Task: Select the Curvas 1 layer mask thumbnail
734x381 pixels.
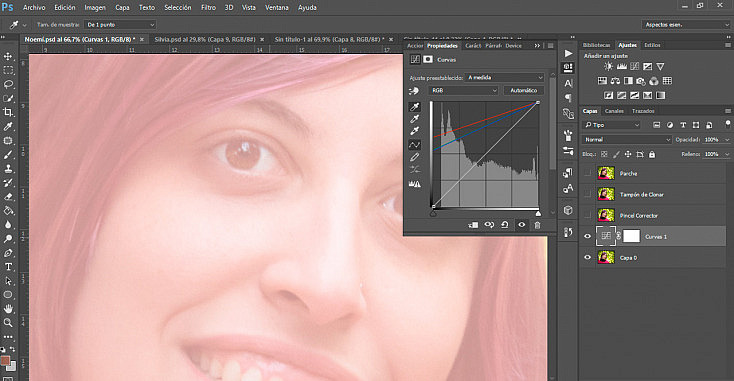Action: tap(631, 237)
